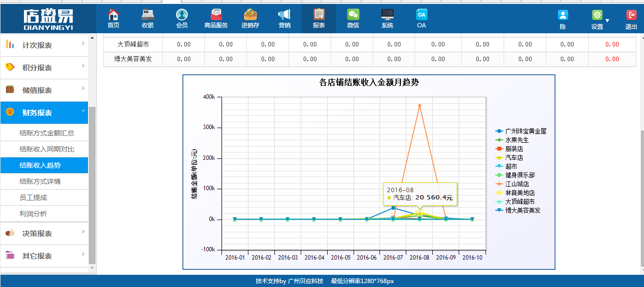The height and width of the screenshot is (287, 644).
Task: Expand the 其它报表 chevron
Action: (83, 254)
